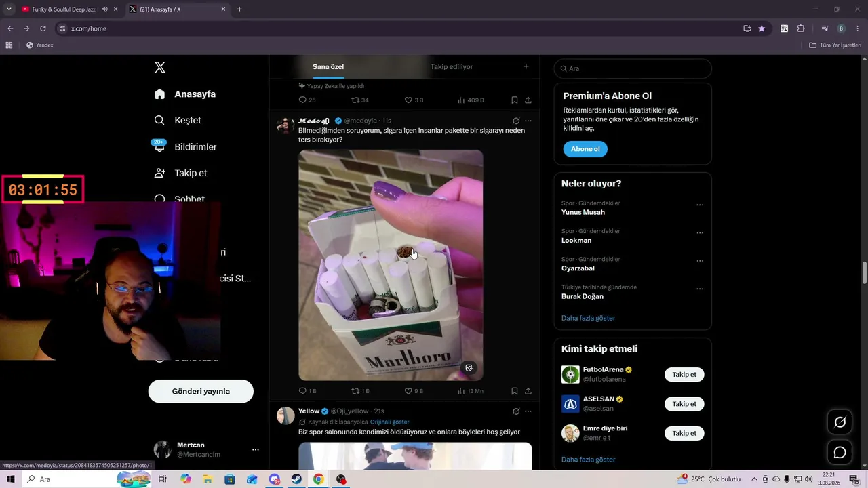The height and width of the screenshot is (488, 868).
Task: Open more options for Yunus Musah trend
Action: 700,205
